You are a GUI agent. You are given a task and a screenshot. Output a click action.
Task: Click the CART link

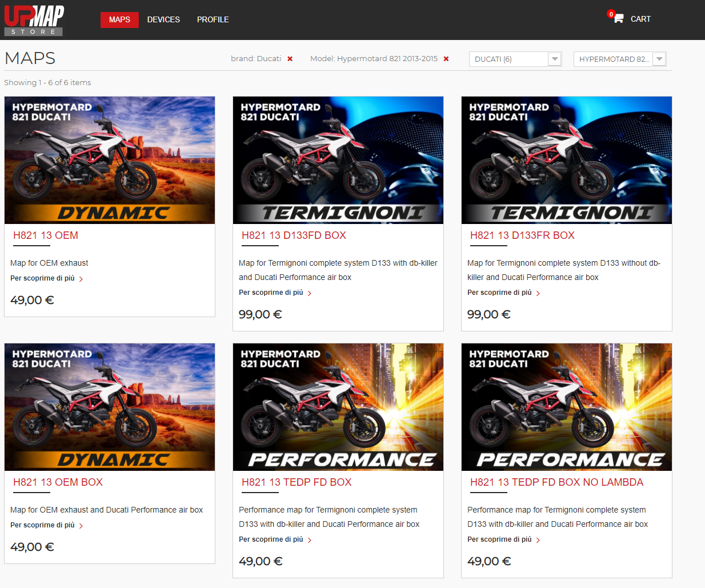(x=640, y=19)
